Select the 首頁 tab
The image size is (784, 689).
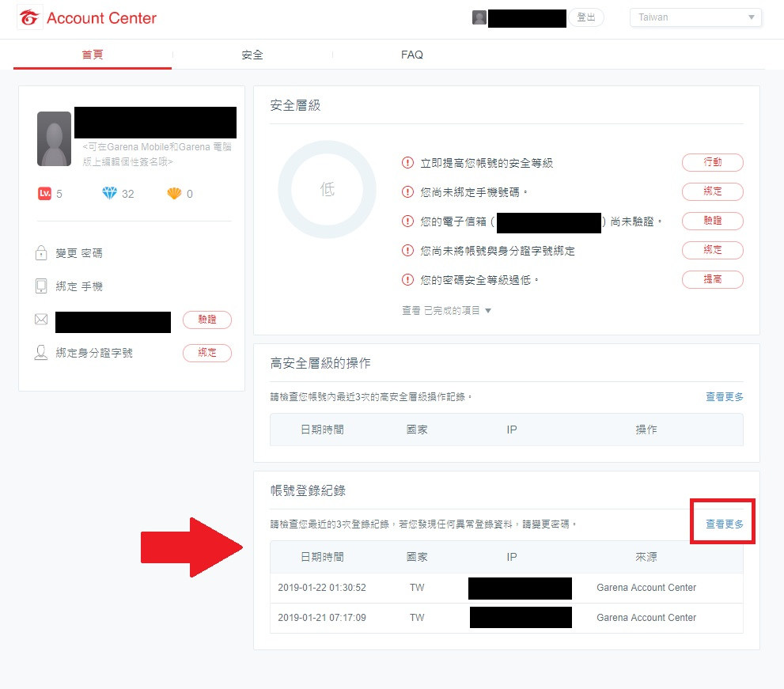(x=93, y=55)
